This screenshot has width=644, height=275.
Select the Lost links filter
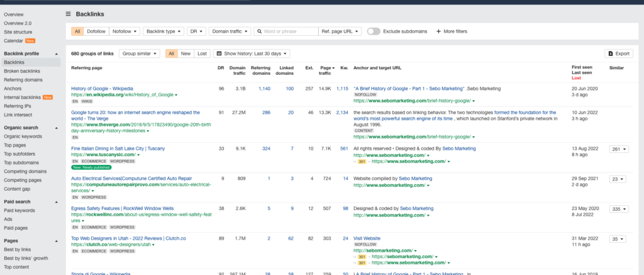click(202, 53)
